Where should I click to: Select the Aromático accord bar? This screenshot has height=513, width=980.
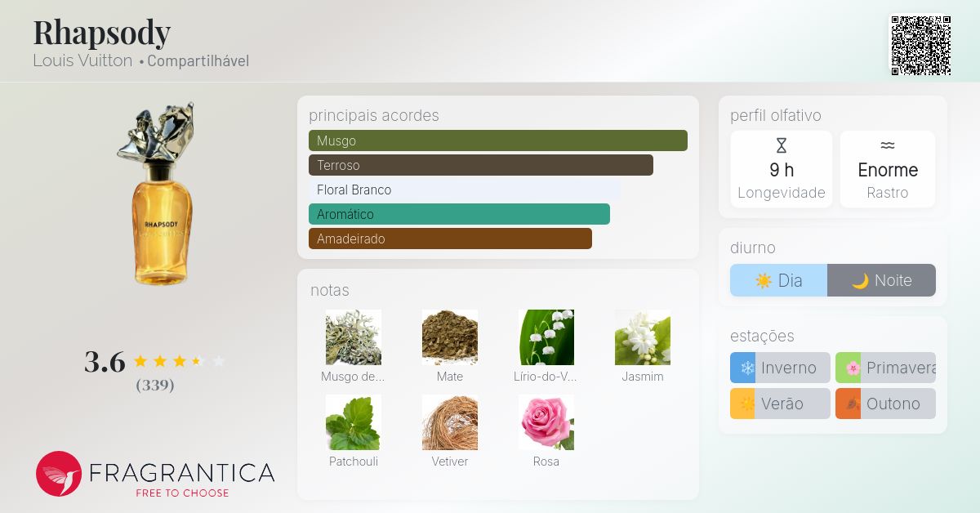coord(459,214)
